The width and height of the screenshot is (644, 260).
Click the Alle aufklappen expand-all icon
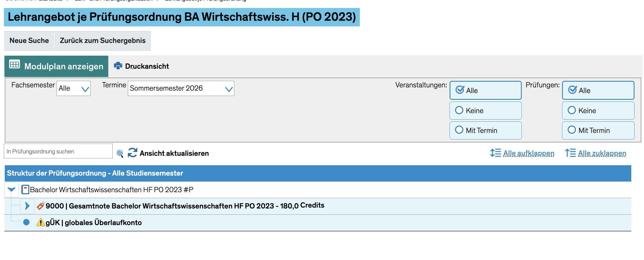point(495,153)
